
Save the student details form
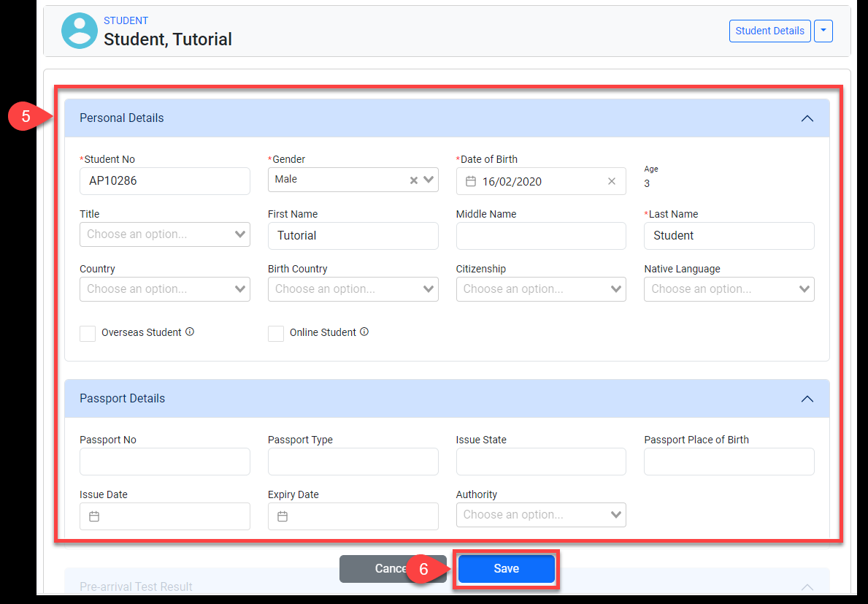[x=506, y=569]
